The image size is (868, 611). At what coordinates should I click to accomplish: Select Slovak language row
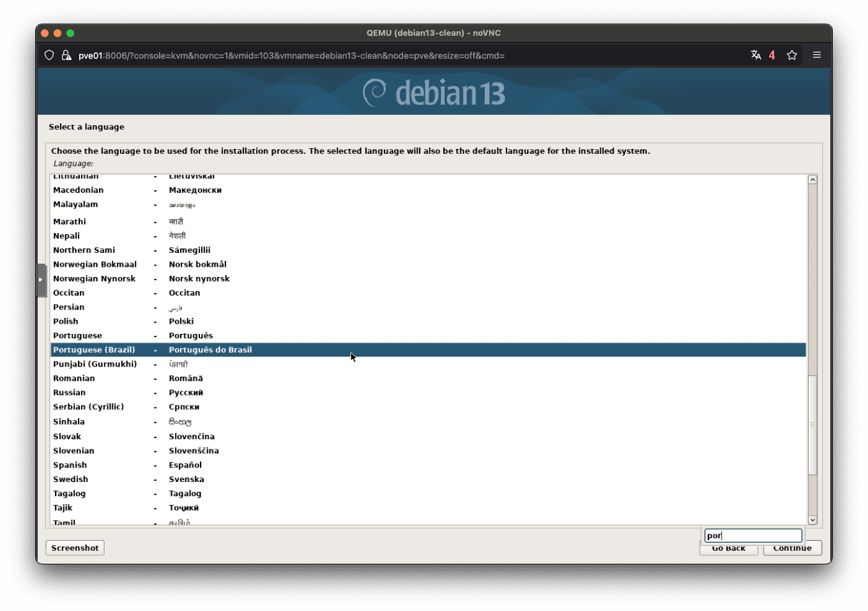[428, 437]
